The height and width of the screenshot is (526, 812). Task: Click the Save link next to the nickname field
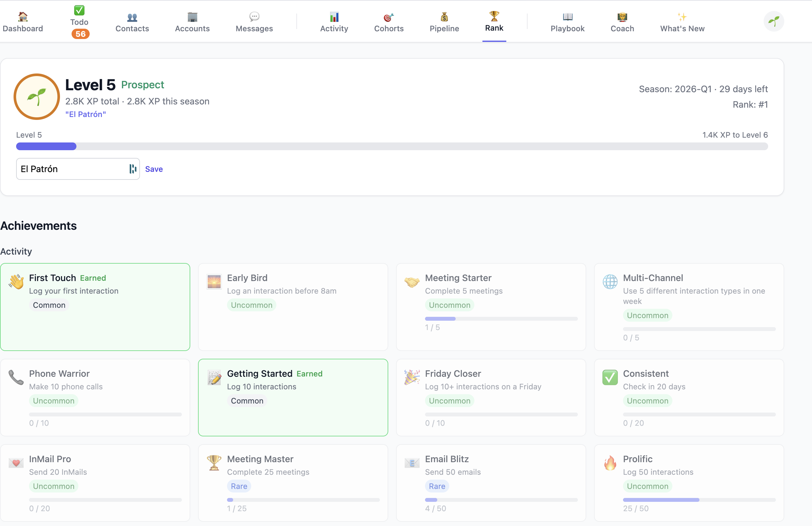tap(154, 169)
